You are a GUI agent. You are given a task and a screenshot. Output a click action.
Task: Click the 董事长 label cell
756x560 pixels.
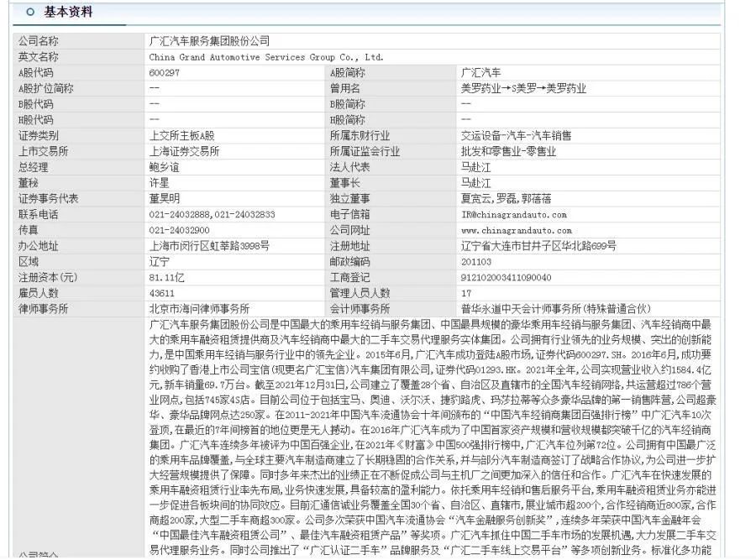click(390, 183)
